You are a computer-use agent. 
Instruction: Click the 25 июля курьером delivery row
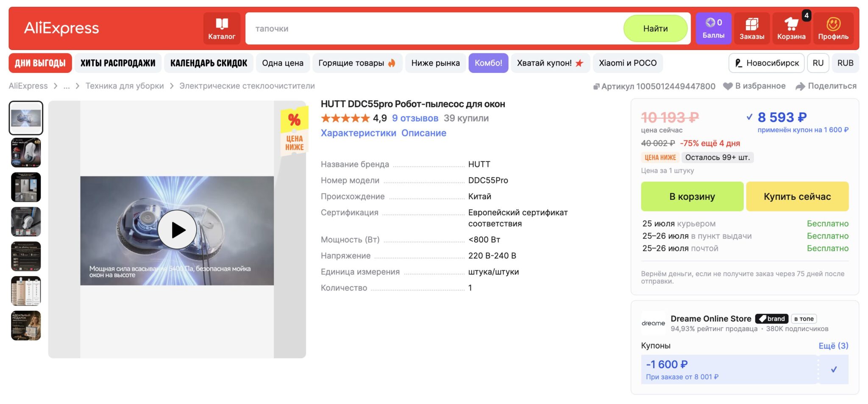coord(745,224)
